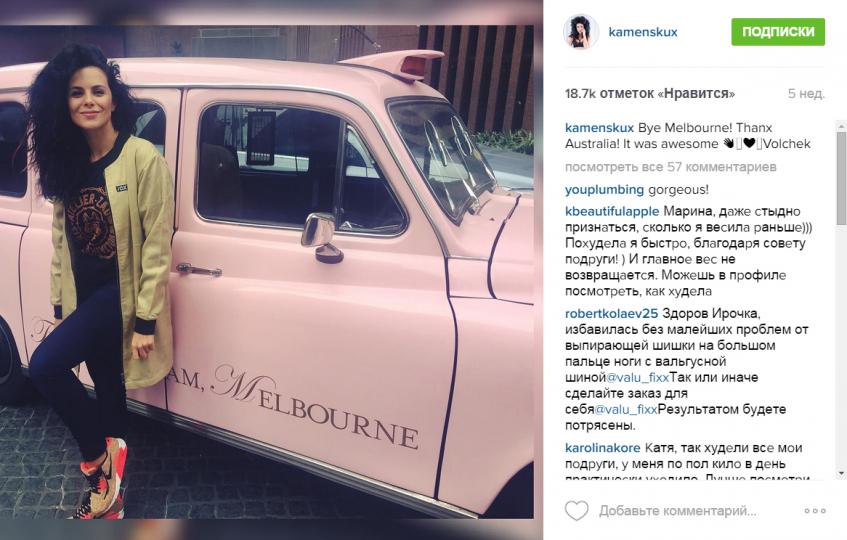Screen dimensions: 847x540
Task: Click the kamenskux username in header
Action: [643, 32]
